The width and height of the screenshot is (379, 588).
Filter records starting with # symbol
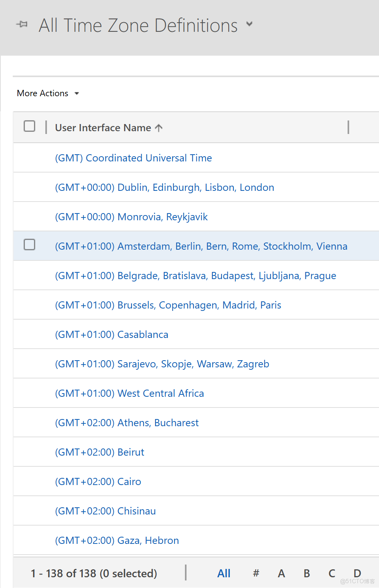point(256,573)
